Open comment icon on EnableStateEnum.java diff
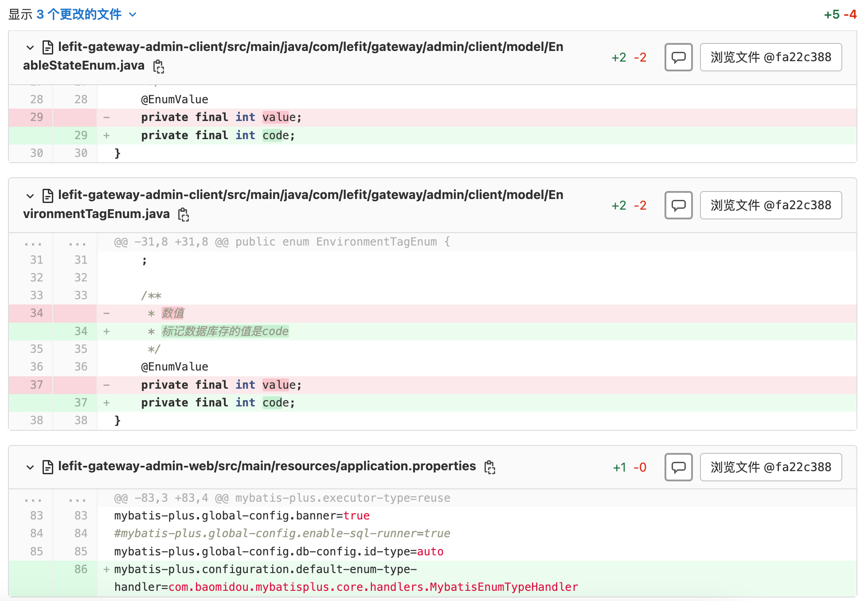 point(678,57)
